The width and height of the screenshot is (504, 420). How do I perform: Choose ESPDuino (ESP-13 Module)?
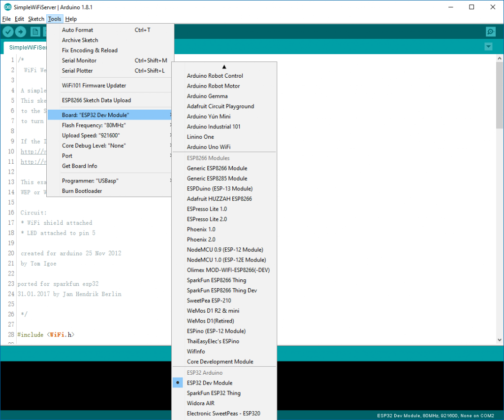point(224,188)
